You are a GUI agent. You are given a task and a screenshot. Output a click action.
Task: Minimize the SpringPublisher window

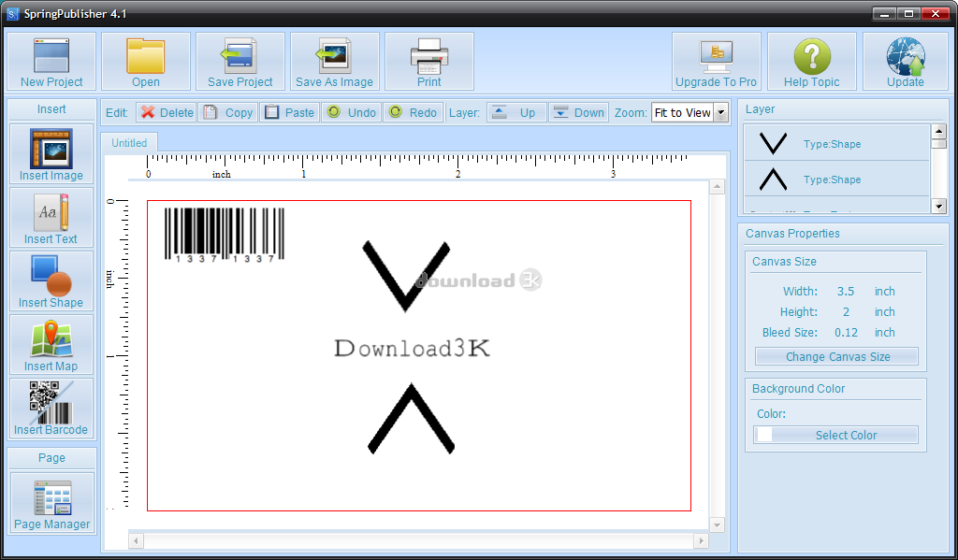(x=884, y=13)
